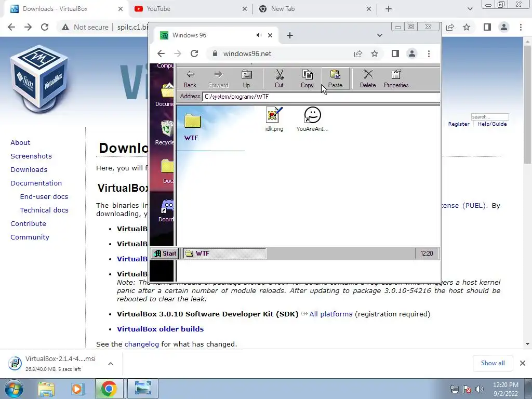Open the Downloads sidebar link
Viewport: 532px width, 399px height.
[29, 170]
